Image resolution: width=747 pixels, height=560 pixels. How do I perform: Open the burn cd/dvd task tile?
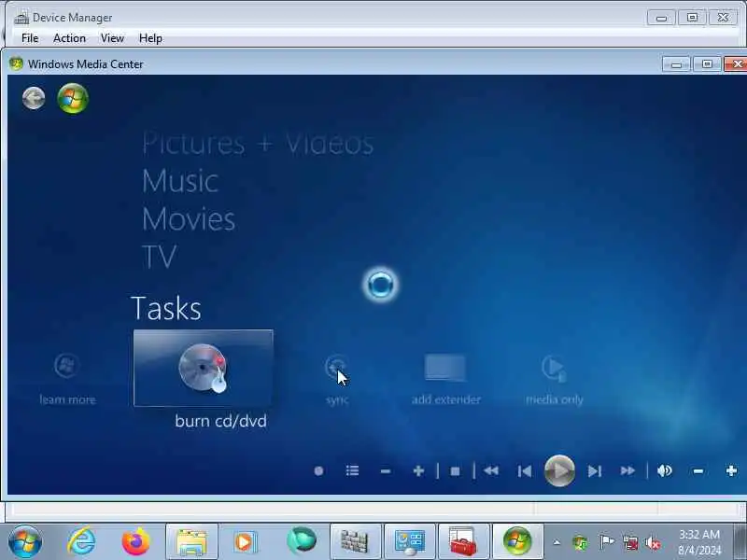point(204,368)
